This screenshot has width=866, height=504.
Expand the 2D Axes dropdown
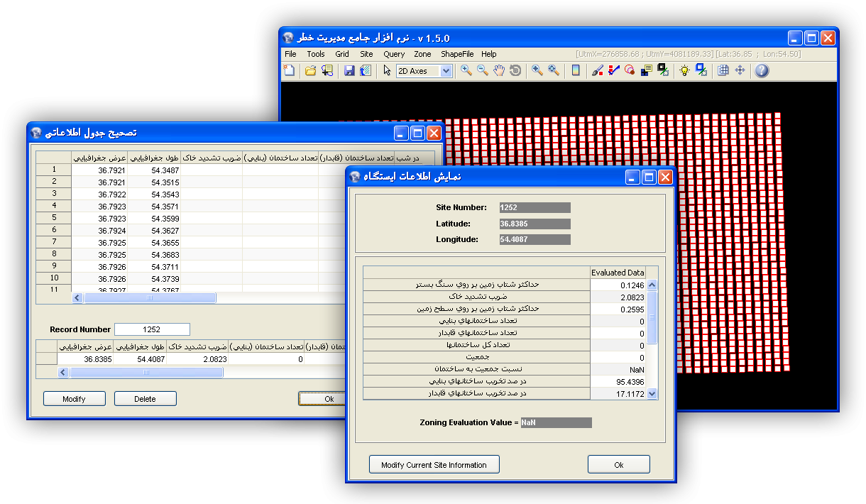tap(446, 71)
